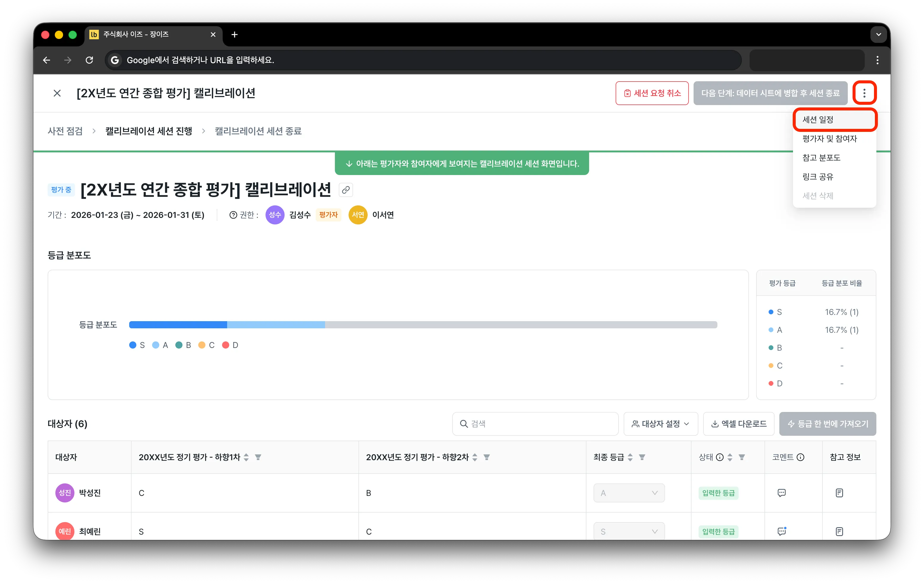
Task: Open the 대상자 설정 dropdown
Action: [660, 424]
